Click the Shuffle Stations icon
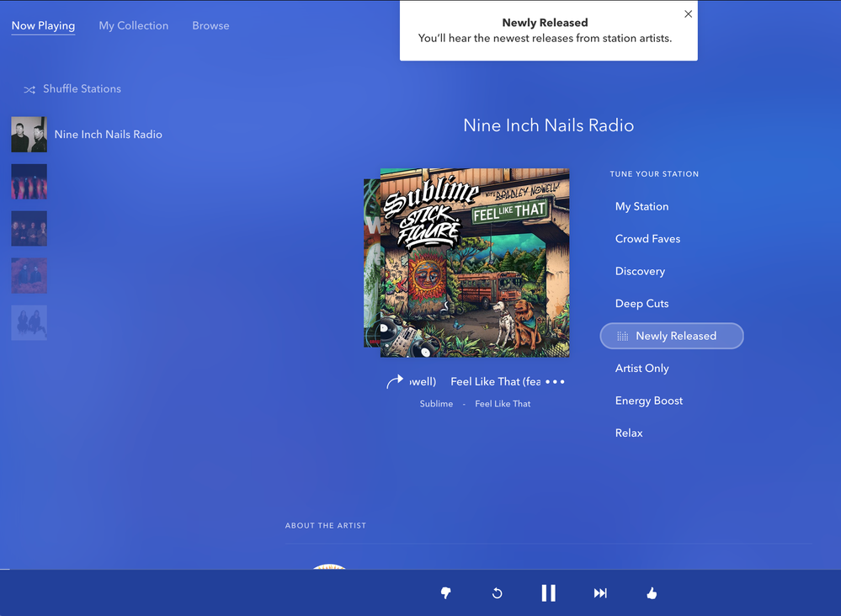 pyautogui.click(x=29, y=89)
